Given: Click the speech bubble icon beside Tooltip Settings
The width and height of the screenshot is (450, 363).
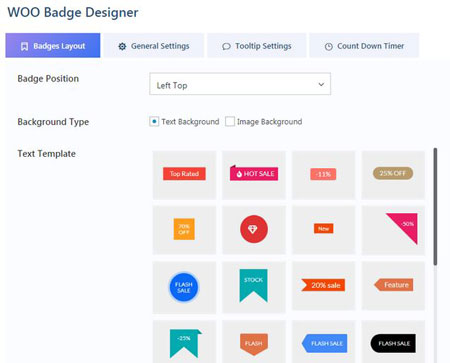Looking at the screenshot, I should [226, 46].
